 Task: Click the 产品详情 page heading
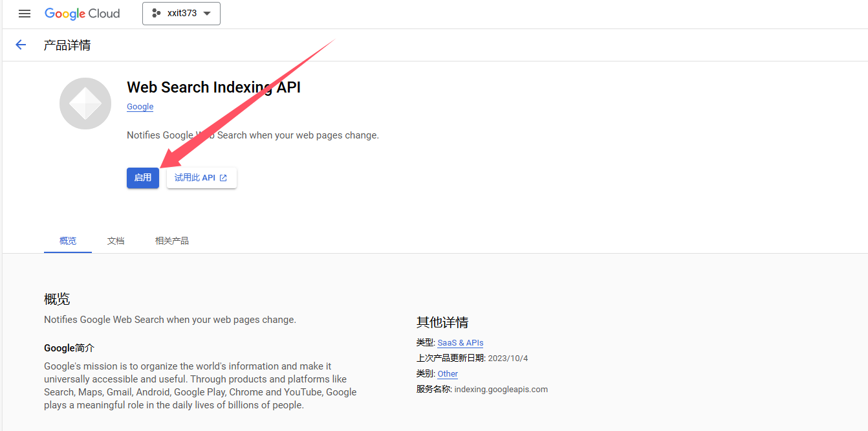pos(67,45)
